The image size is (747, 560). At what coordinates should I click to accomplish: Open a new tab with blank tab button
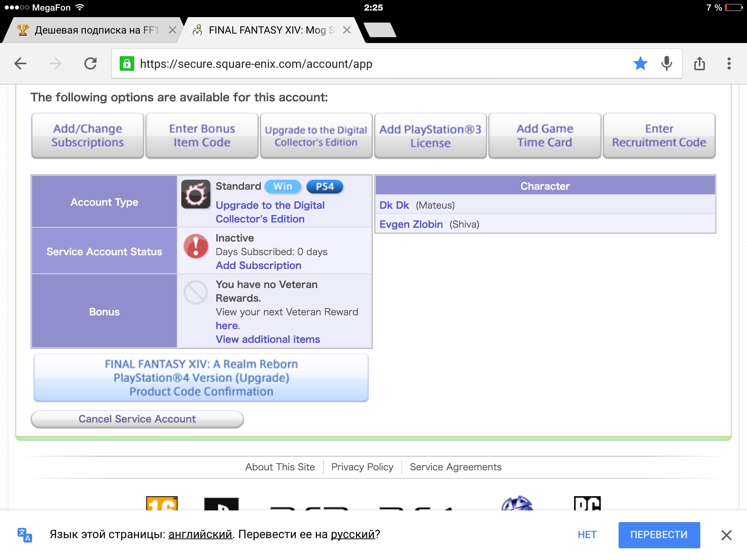tap(380, 30)
